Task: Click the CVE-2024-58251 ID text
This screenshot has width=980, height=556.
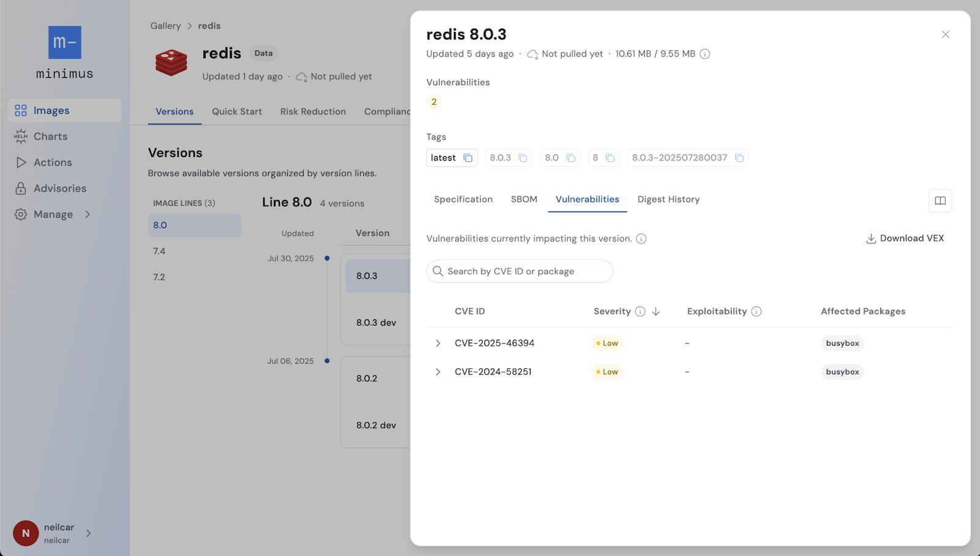Action: pyautogui.click(x=493, y=372)
